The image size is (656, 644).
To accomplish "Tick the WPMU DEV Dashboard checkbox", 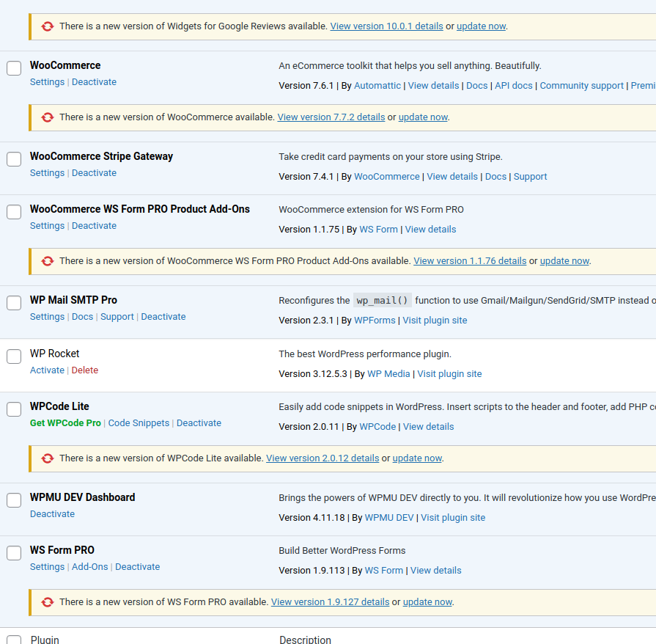I will tap(14, 500).
